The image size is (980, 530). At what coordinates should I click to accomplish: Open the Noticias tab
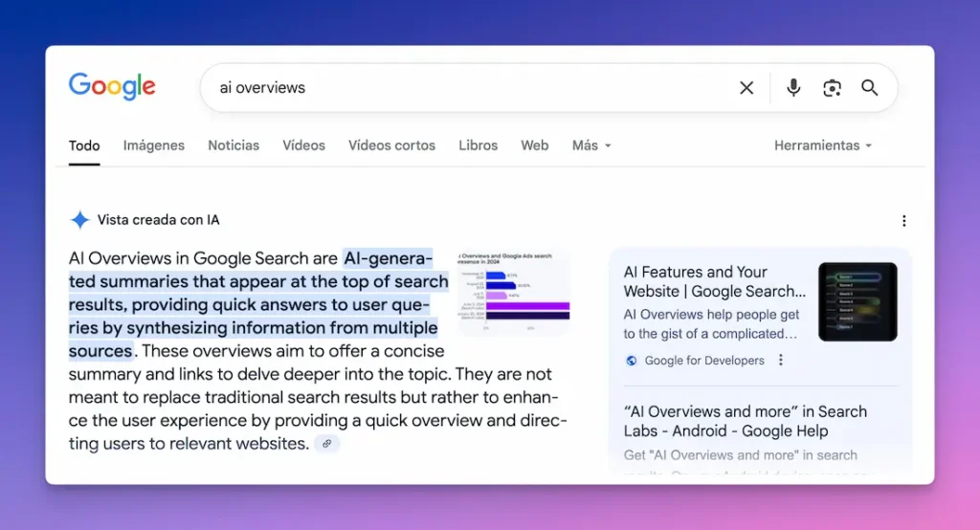coord(234,145)
